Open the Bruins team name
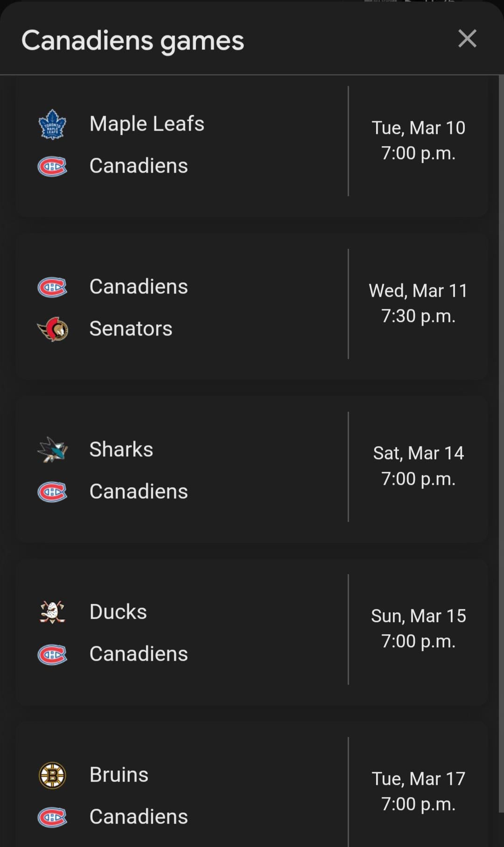 click(119, 775)
